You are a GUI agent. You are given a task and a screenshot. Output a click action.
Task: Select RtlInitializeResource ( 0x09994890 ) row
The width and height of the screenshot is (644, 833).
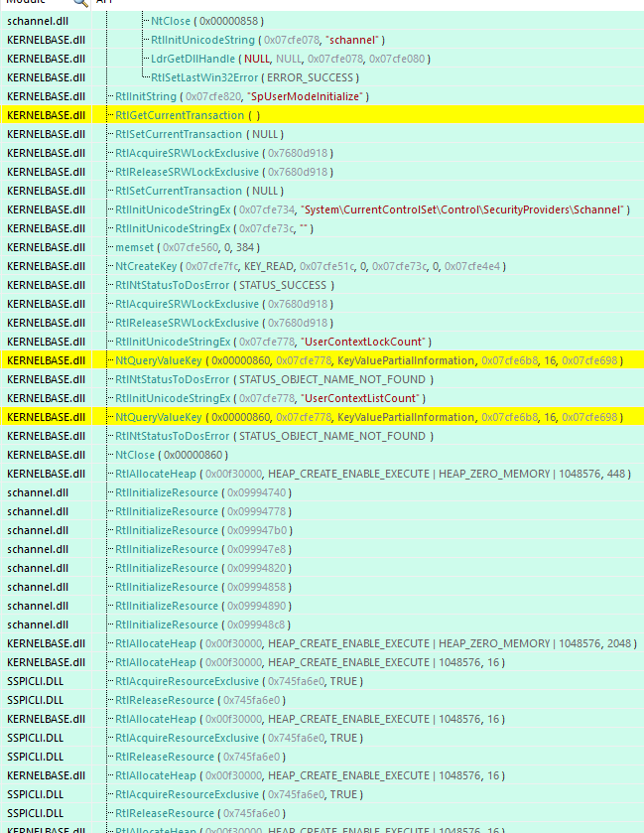click(322, 606)
